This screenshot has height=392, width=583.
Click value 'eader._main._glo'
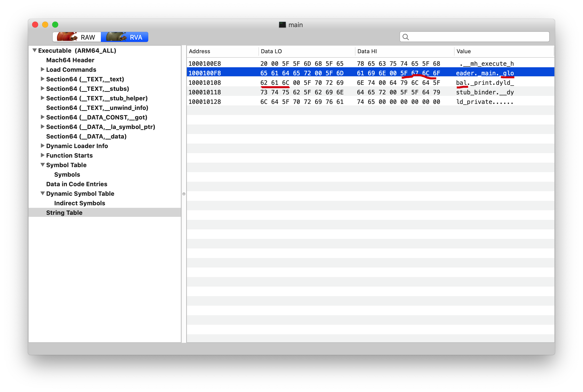[485, 73]
